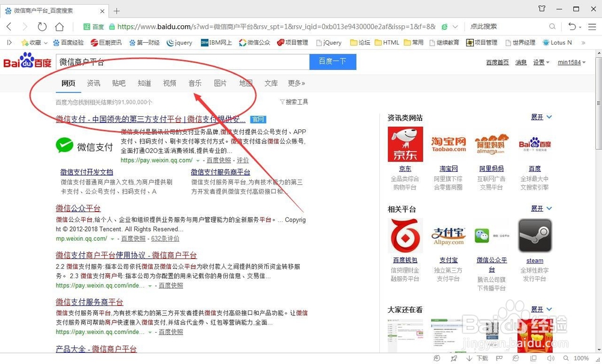Image resolution: width=602 pixels, height=364 pixels.
Task: Open the IBM网上 bookmark
Action: click(x=217, y=43)
